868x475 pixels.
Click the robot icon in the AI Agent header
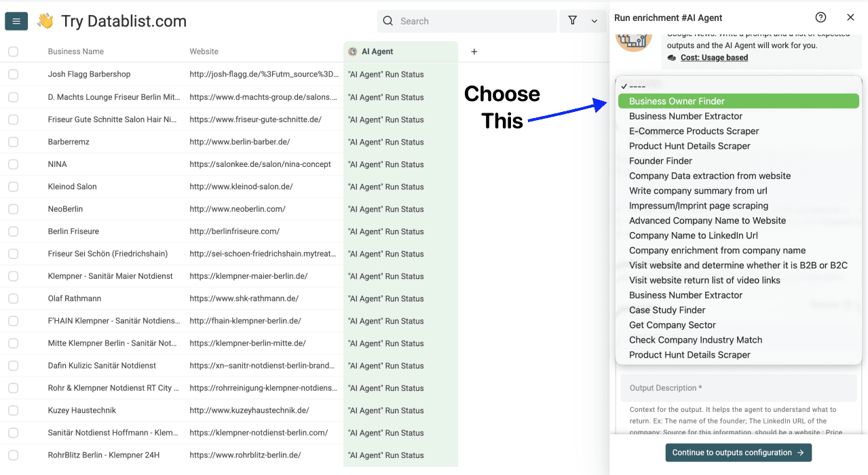coord(352,50)
